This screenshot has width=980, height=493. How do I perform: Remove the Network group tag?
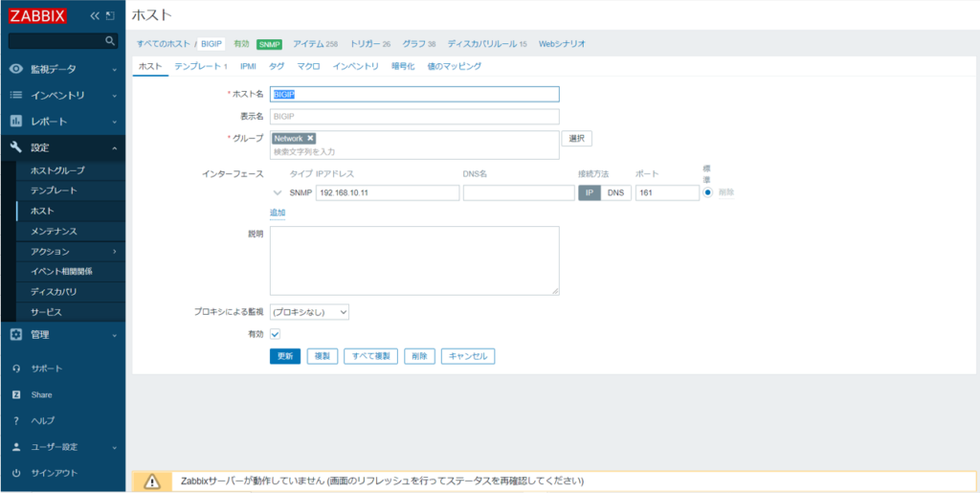click(310, 139)
